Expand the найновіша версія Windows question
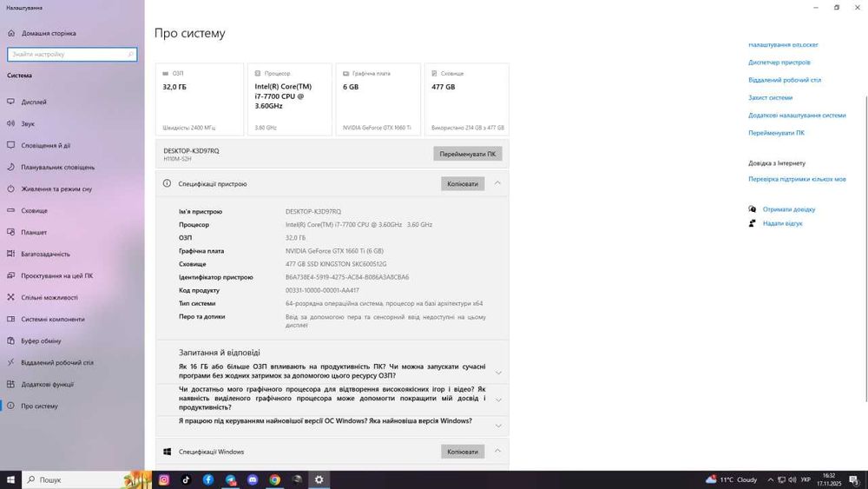This screenshot has height=489, width=868. click(498, 426)
